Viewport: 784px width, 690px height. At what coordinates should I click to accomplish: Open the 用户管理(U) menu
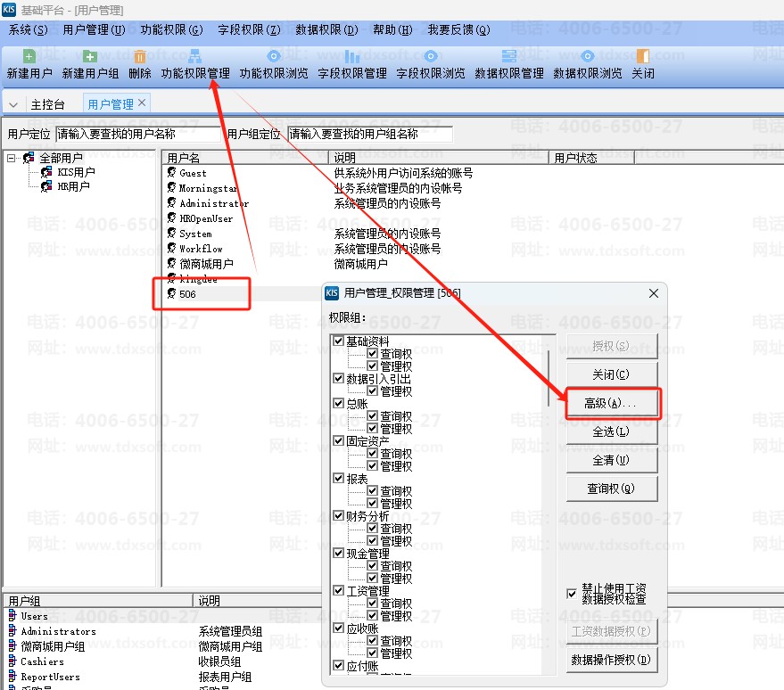pos(93,29)
